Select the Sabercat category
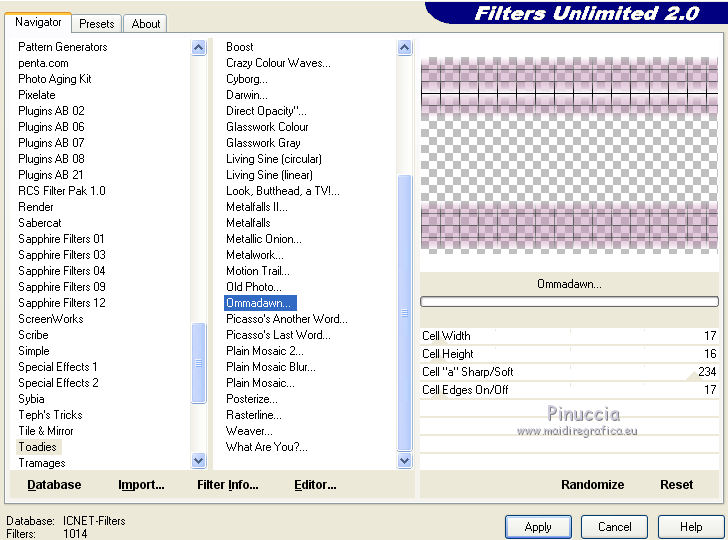The height and width of the screenshot is (540, 728). [39, 223]
